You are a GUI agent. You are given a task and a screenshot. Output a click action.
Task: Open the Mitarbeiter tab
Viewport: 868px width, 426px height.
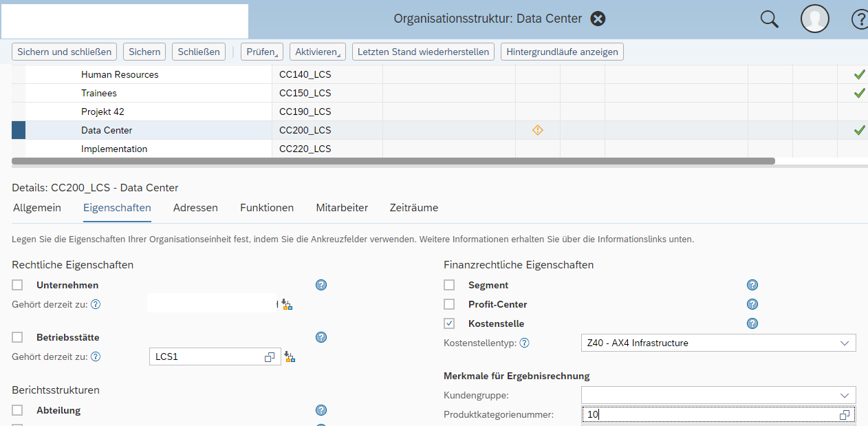coord(342,208)
